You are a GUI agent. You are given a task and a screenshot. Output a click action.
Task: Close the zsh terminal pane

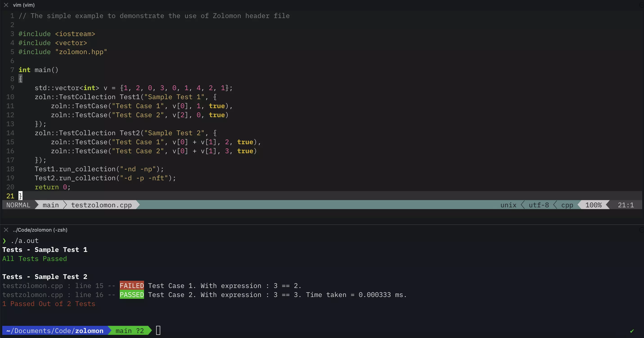coord(6,230)
